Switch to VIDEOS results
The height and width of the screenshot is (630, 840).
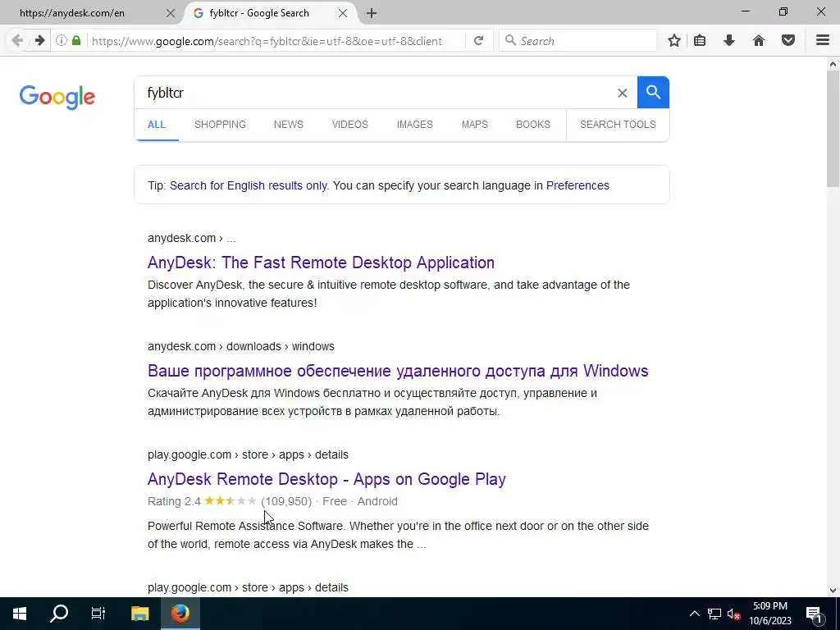349,125
